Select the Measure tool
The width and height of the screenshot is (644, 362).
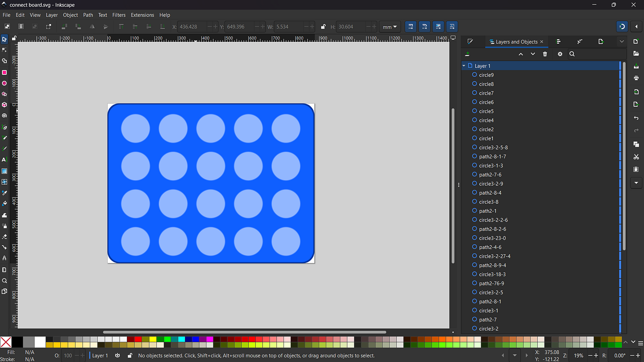(4, 270)
